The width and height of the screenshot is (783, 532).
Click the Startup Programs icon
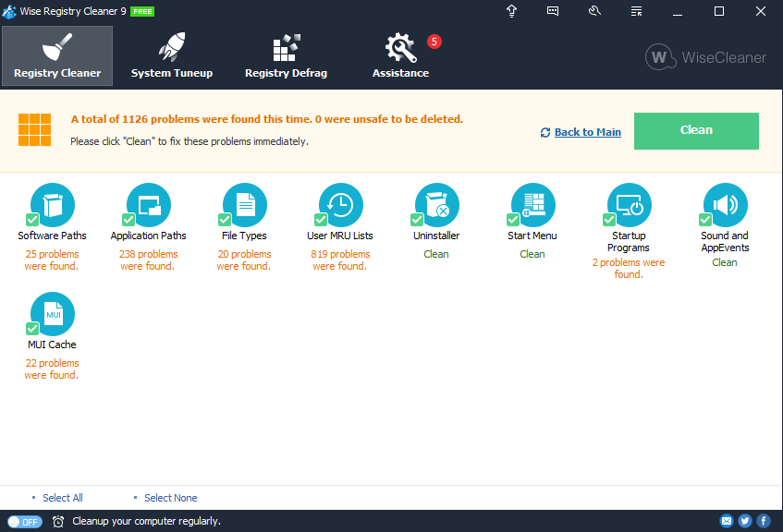click(630, 205)
